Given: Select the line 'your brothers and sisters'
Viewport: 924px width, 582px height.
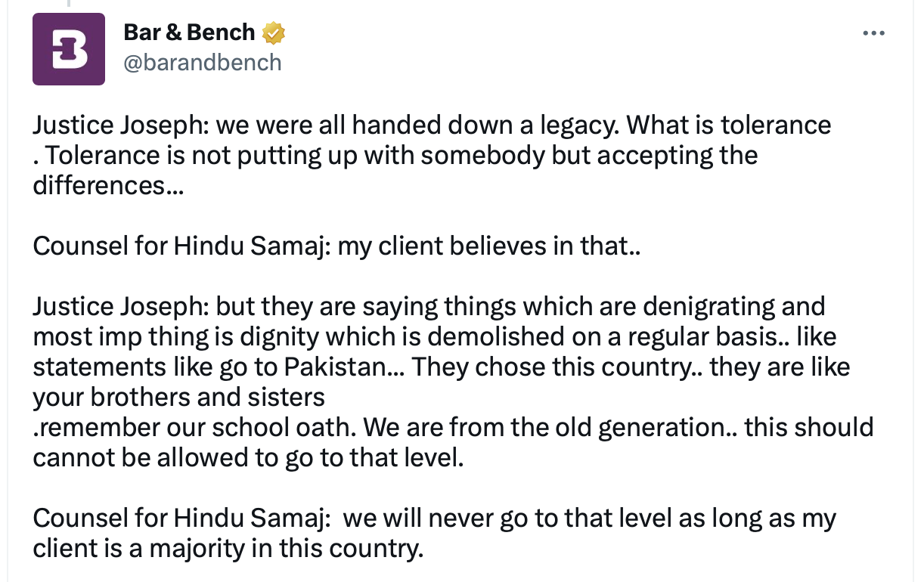Looking at the screenshot, I should coord(178,397).
